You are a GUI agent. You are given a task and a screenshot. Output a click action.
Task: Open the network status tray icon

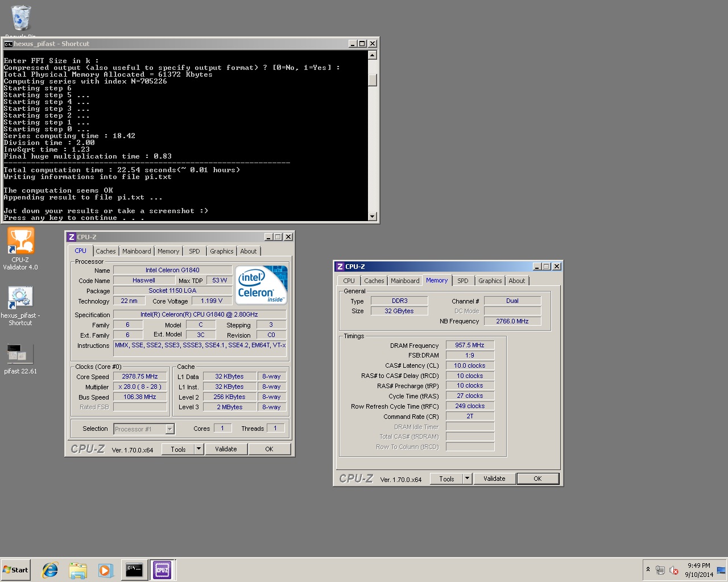(660, 570)
